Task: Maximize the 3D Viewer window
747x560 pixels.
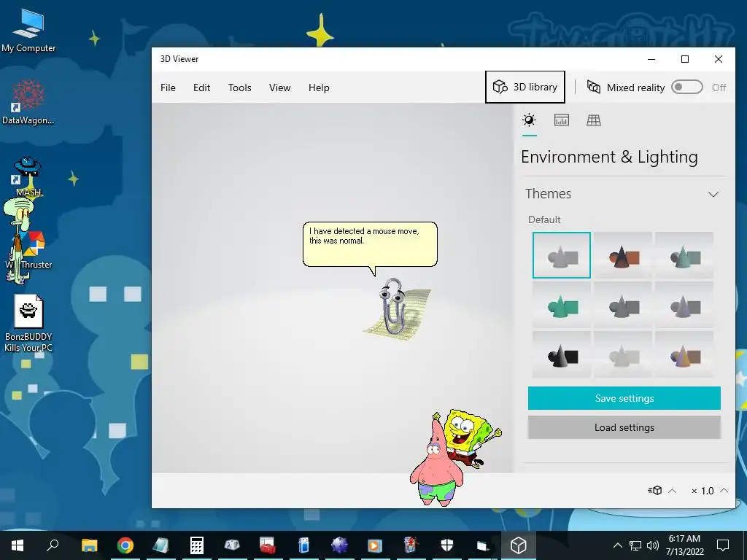Action: pyautogui.click(x=684, y=59)
